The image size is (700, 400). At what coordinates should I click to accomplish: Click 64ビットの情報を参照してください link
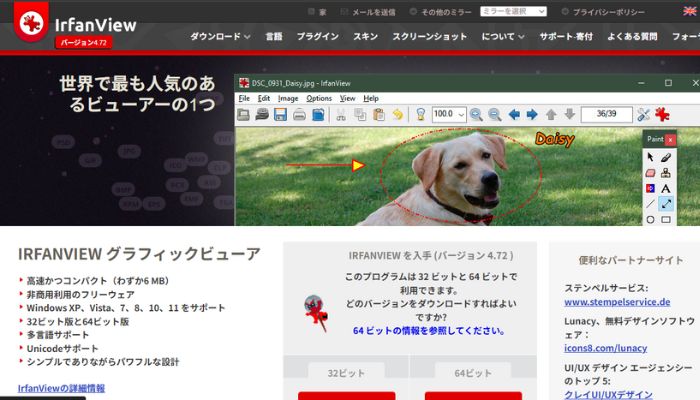coord(429,331)
